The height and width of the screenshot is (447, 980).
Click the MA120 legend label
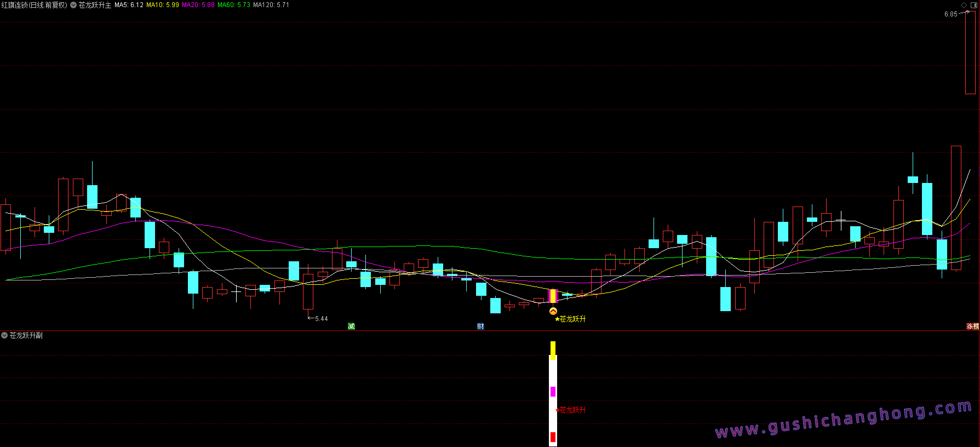[271, 5]
